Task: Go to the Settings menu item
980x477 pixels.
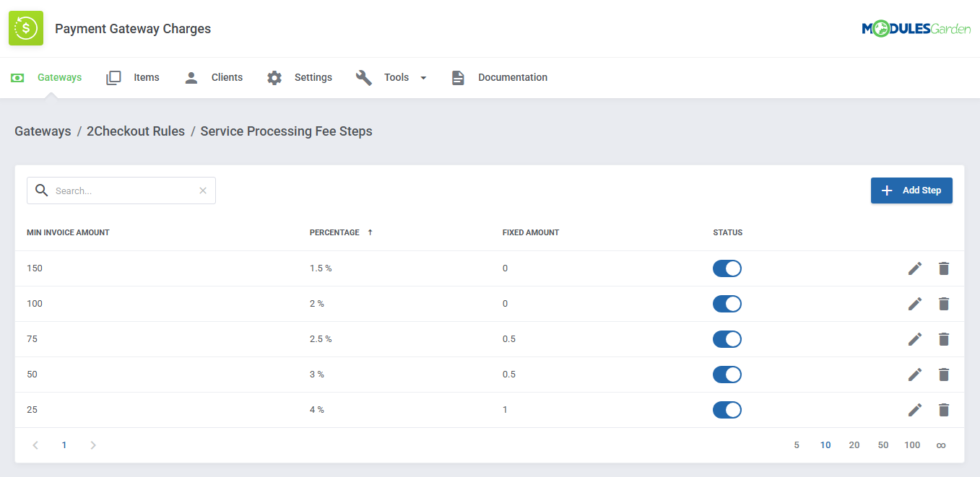Action: coord(313,76)
